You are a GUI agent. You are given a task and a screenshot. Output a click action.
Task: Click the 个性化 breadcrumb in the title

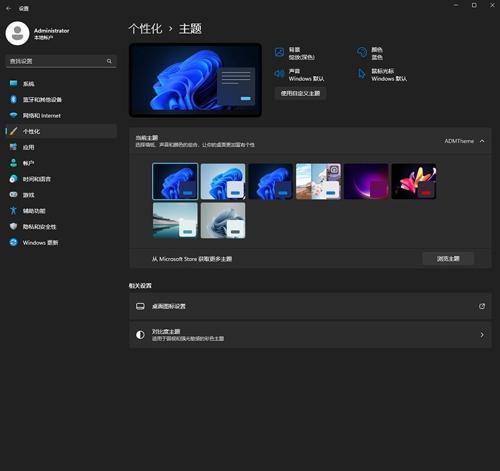pos(145,29)
